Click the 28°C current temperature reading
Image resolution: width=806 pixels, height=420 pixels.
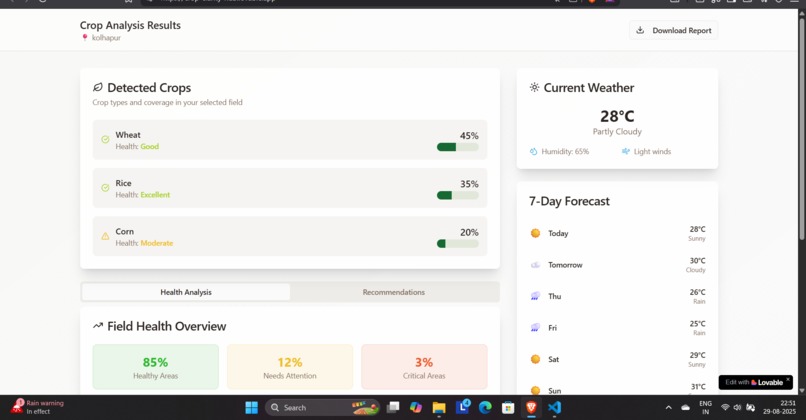(617, 116)
